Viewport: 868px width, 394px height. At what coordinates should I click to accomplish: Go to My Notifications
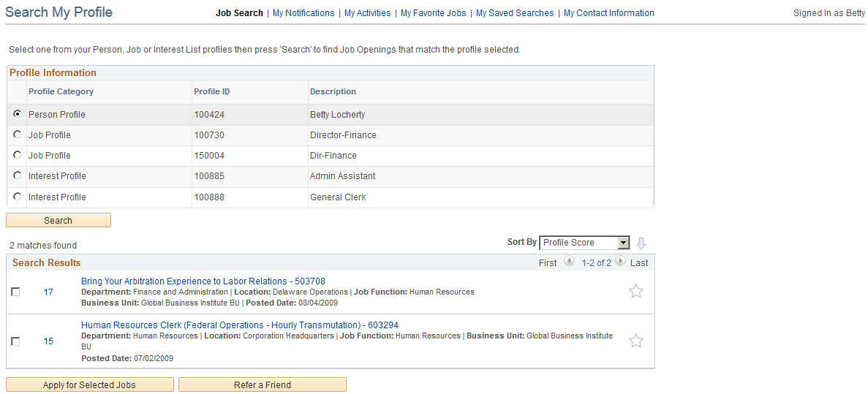tap(303, 12)
